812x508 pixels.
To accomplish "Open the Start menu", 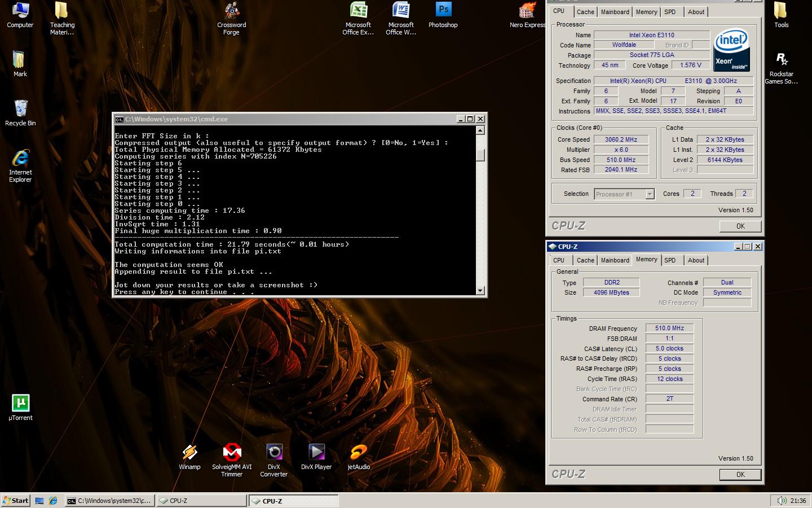I will [x=15, y=501].
